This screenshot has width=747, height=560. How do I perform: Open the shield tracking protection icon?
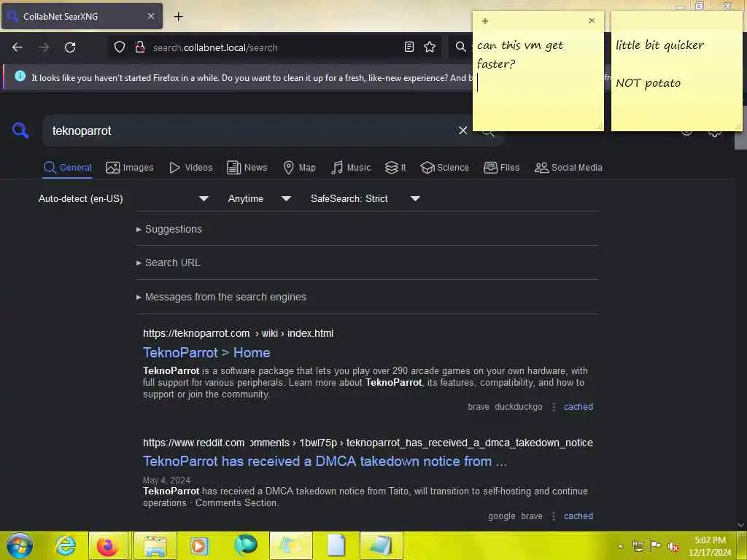(120, 47)
